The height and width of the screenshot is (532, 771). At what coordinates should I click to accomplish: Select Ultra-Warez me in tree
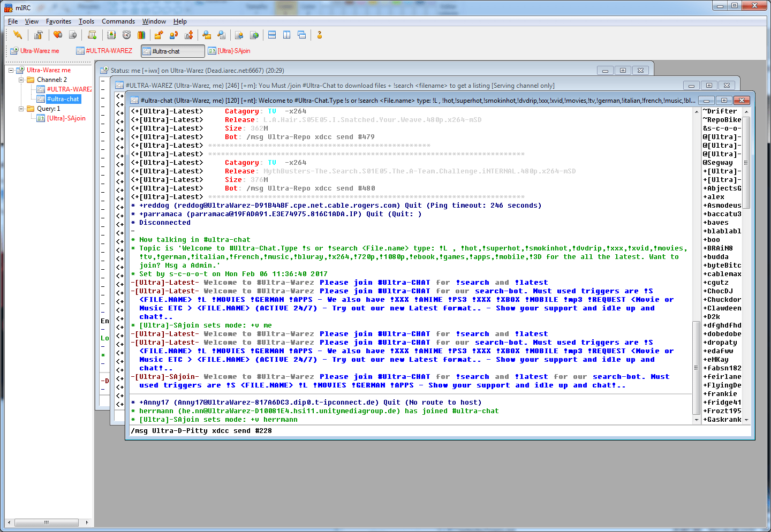pyautogui.click(x=49, y=70)
